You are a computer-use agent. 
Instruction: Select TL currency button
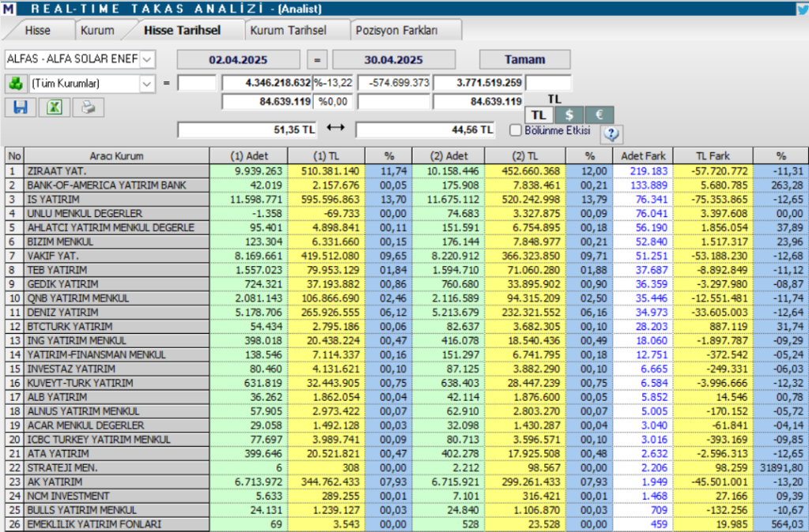(x=539, y=115)
